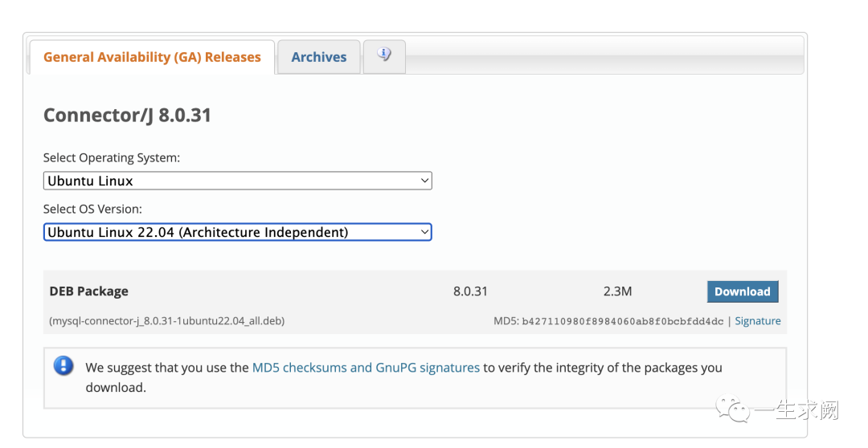The width and height of the screenshot is (868, 448).
Task: Click the blue exclamation notice icon
Action: pyautogui.click(x=63, y=365)
